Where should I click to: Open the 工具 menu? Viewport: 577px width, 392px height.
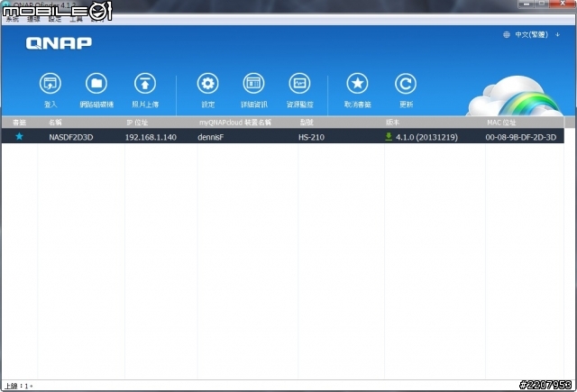pyautogui.click(x=76, y=19)
